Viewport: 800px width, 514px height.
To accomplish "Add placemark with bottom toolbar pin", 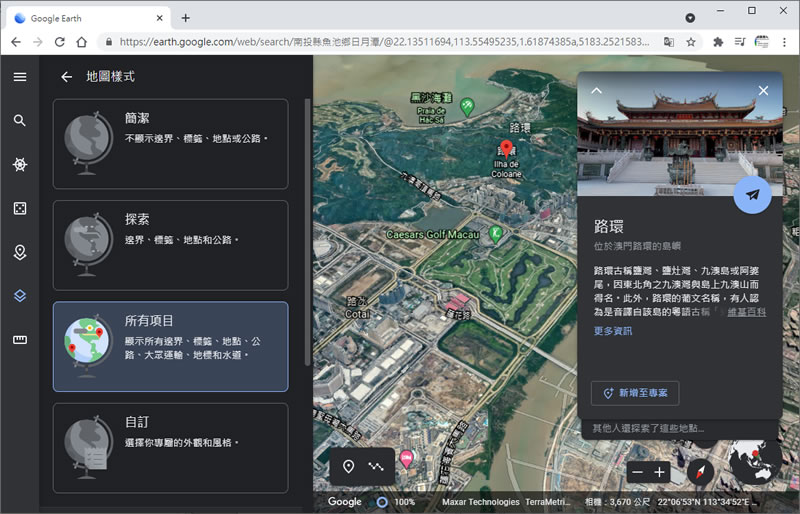I will (x=348, y=467).
